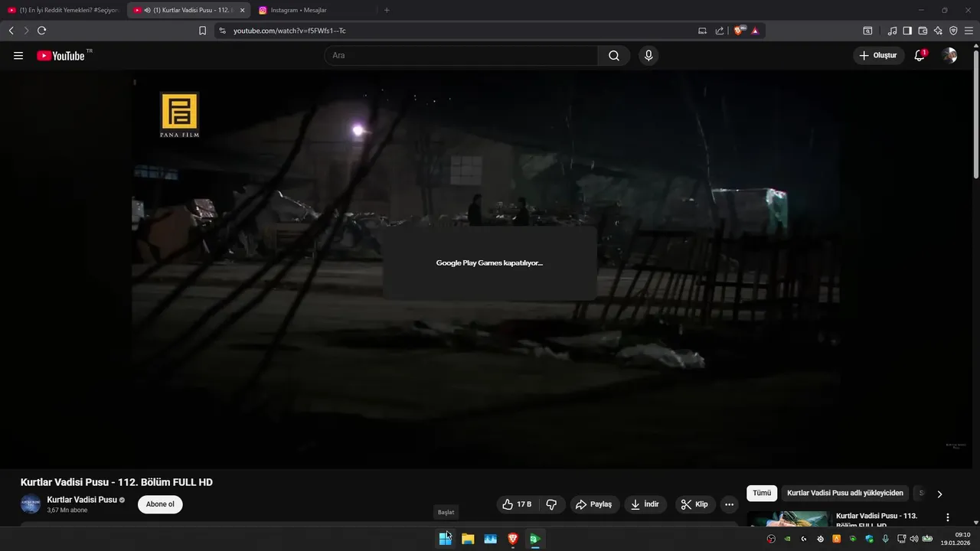Open the volume speaker tray icon
Screen dimensions: 980x551
[913, 539]
